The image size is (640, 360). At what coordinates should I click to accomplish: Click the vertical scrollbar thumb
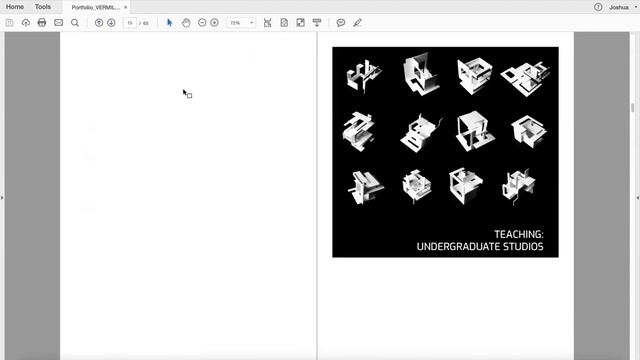coord(633,107)
